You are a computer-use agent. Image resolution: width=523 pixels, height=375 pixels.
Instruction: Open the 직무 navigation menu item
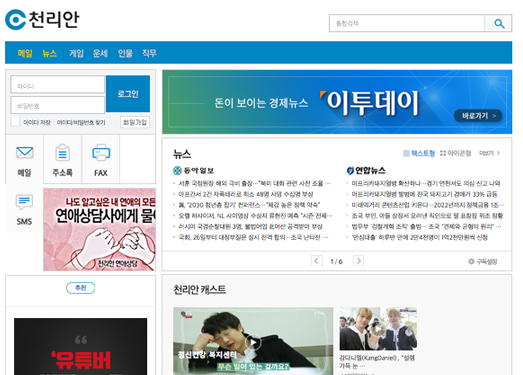pyautogui.click(x=149, y=53)
